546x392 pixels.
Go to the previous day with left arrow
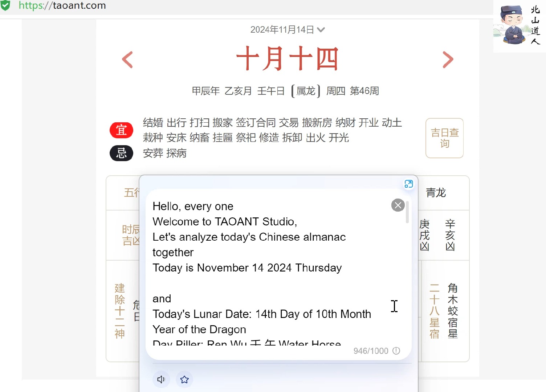pyautogui.click(x=127, y=60)
